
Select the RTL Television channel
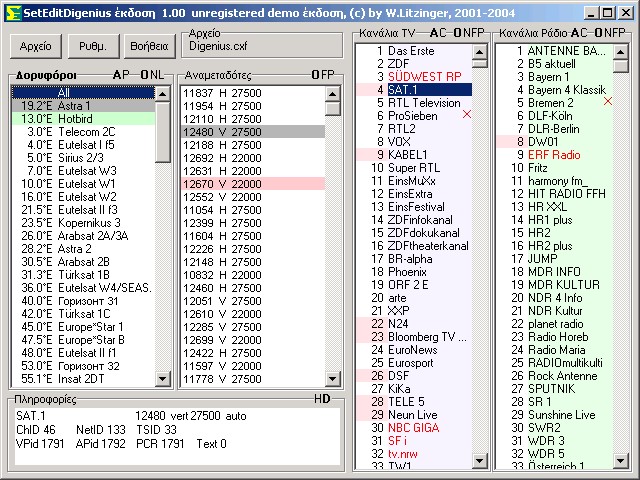coord(424,102)
